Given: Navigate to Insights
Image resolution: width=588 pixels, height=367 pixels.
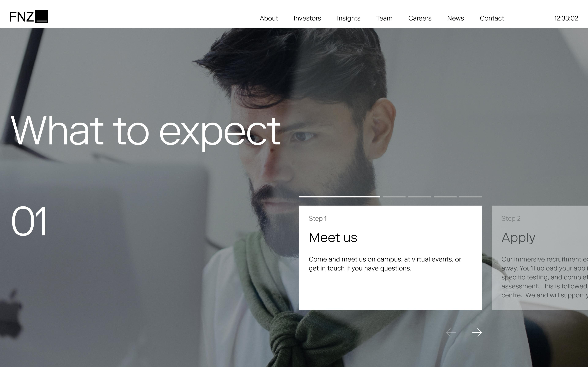Looking at the screenshot, I should click(x=348, y=19).
